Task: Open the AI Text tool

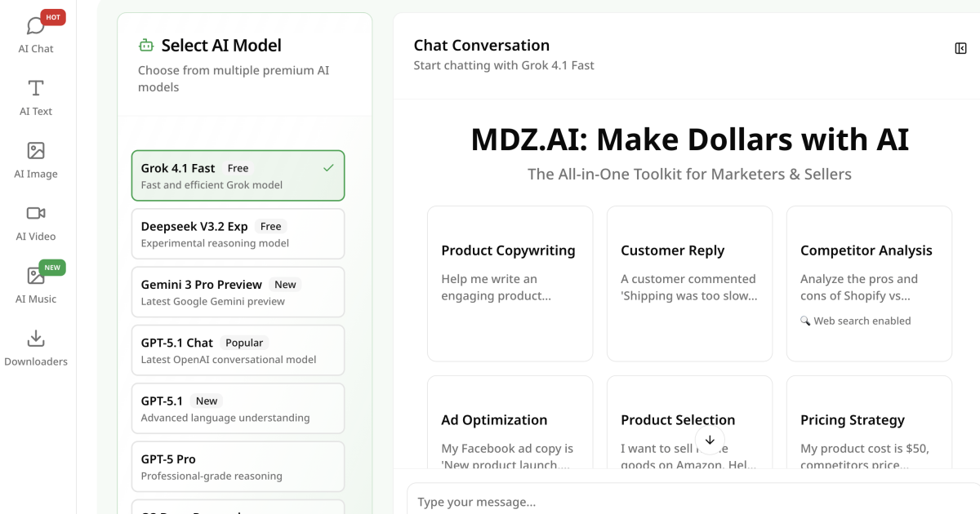Action: tap(35, 94)
